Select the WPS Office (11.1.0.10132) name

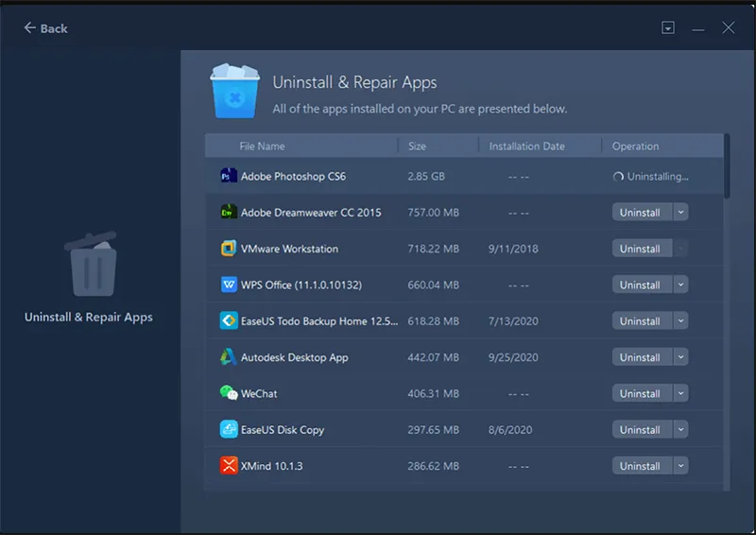301,285
